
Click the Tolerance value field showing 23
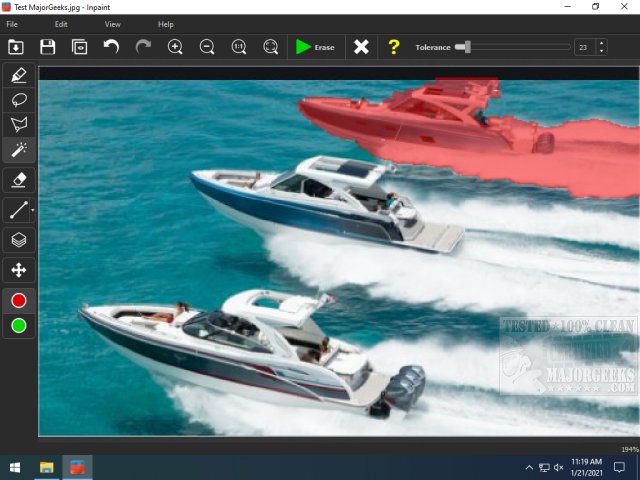(x=584, y=47)
